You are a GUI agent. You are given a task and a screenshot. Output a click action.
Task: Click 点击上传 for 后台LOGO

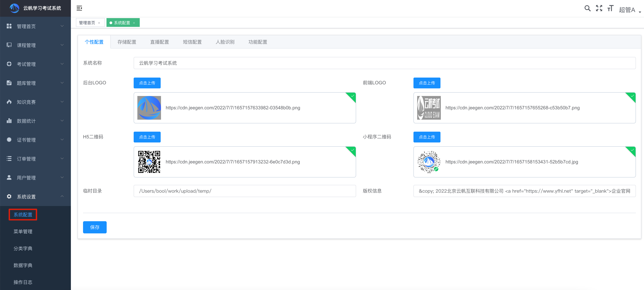[147, 83]
